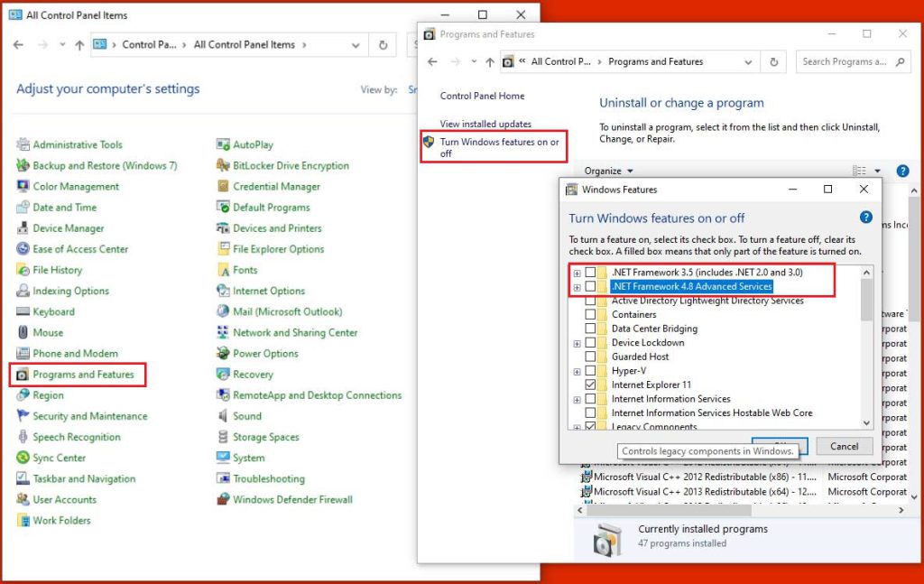The width and height of the screenshot is (924, 584).
Task: Check the .NET Framework 4.8 Advanced Services checkbox
Action: coord(590,286)
